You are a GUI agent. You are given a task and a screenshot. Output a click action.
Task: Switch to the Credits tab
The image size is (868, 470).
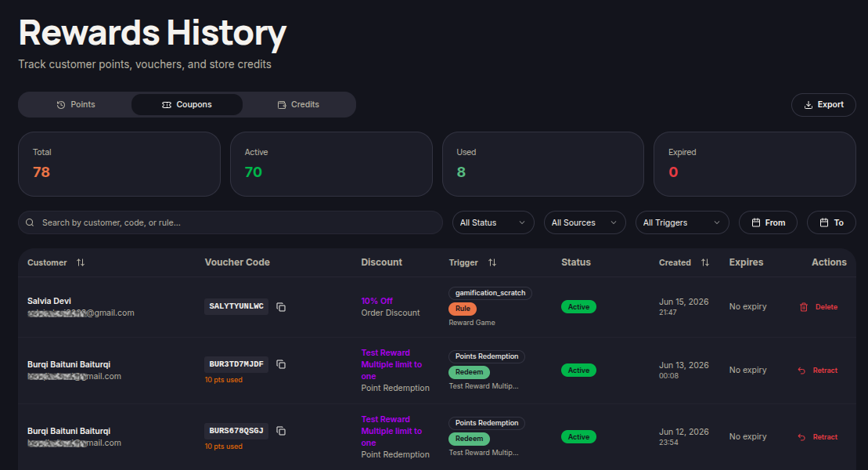coord(298,105)
